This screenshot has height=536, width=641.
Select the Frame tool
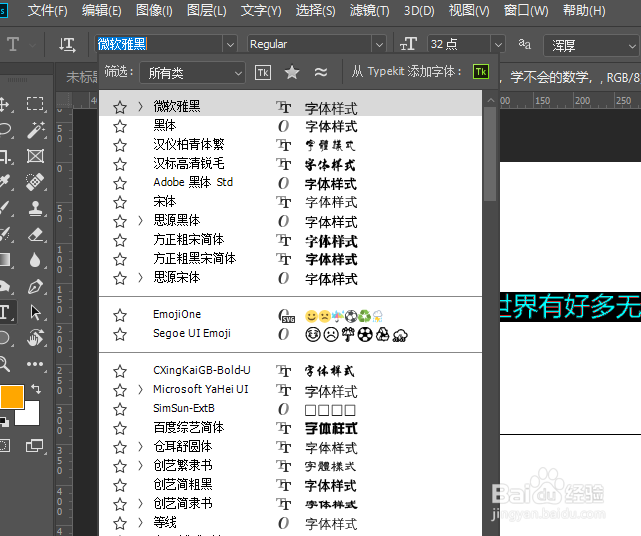coord(36,156)
